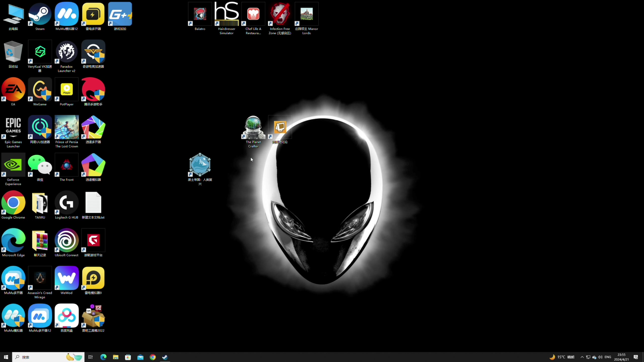This screenshot has height=362, width=644.
Task: Open the notification center icon
Action: point(636,357)
